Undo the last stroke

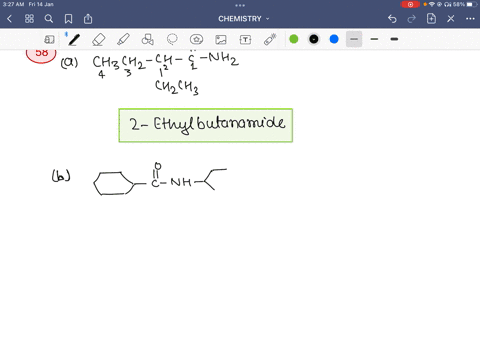coord(392,19)
